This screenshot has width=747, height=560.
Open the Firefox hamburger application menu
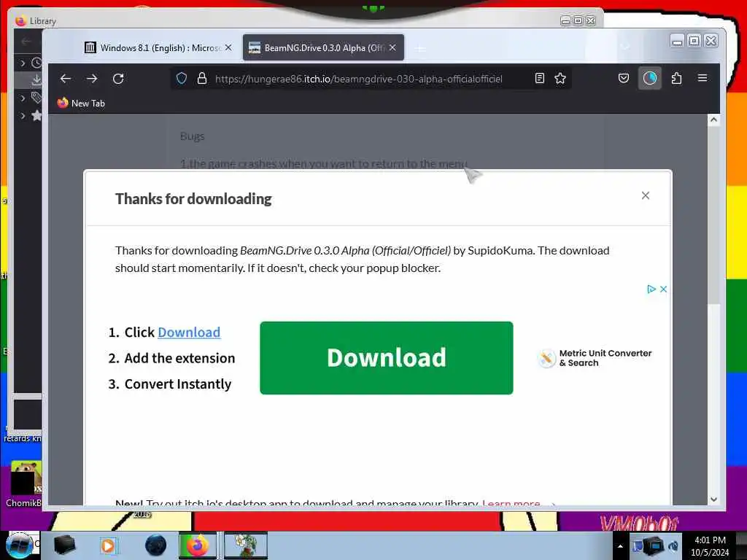[703, 78]
